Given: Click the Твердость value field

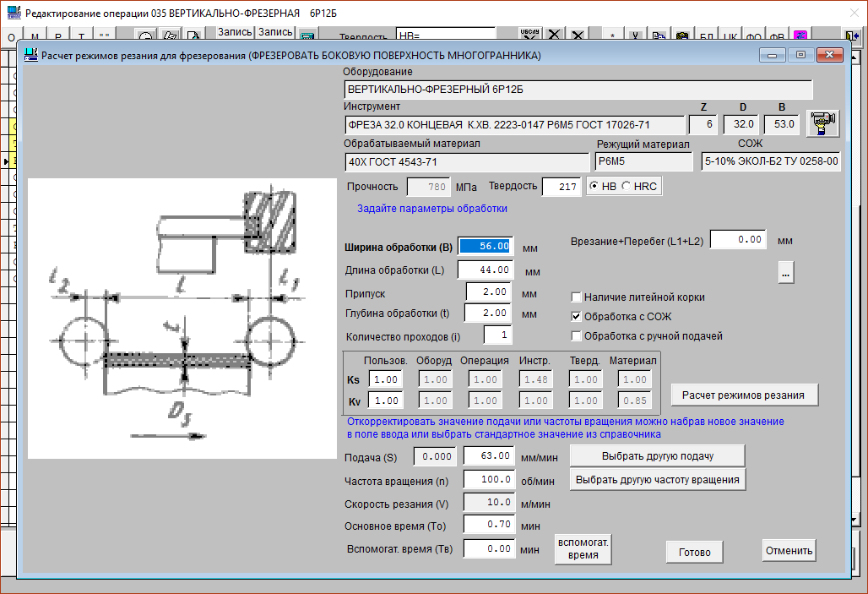Looking at the screenshot, I should pyautogui.click(x=561, y=187).
